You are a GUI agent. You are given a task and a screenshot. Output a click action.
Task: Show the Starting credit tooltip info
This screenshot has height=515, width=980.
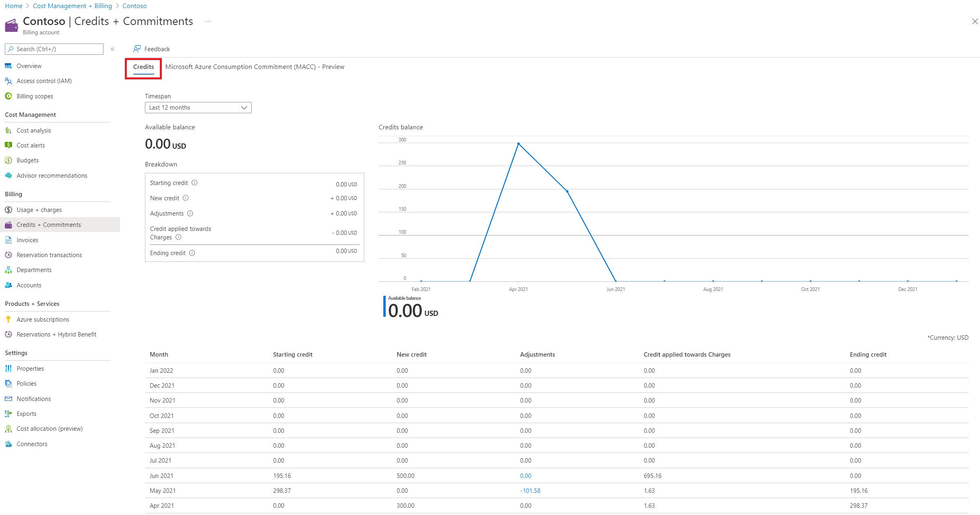coord(194,183)
